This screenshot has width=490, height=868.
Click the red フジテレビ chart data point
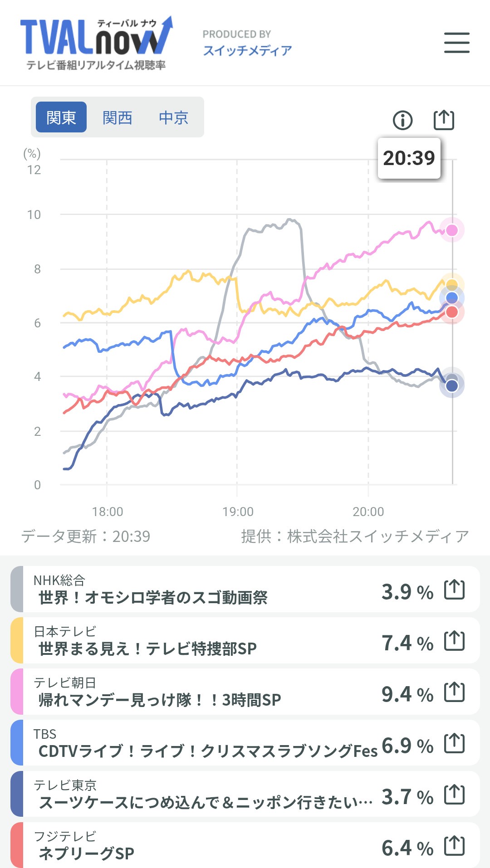452,312
